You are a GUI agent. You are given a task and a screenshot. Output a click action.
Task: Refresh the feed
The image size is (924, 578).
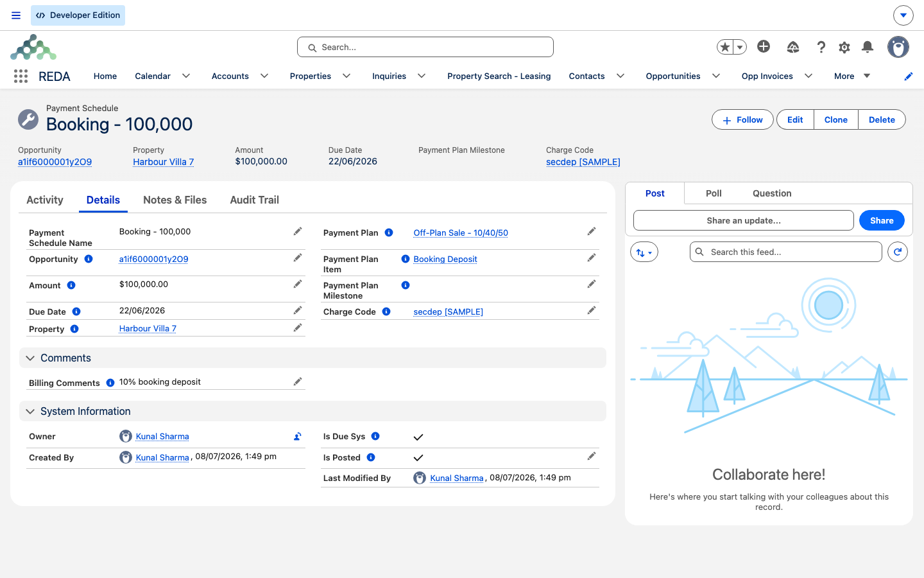pyautogui.click(x=898, y=252)
